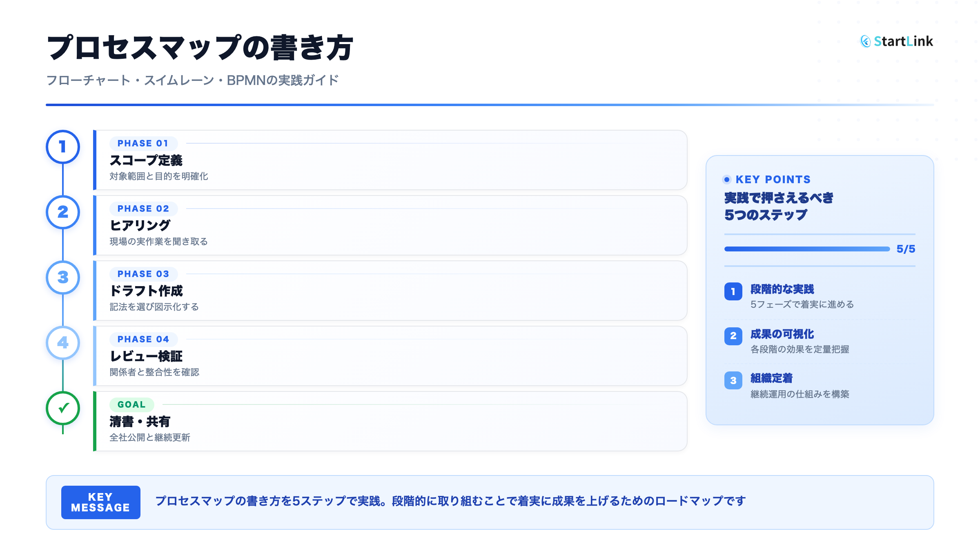The image size is (980, 551).
Task: Select the PHASE 02 label pill
Action: pyautogui.click(x=143, y=209)
